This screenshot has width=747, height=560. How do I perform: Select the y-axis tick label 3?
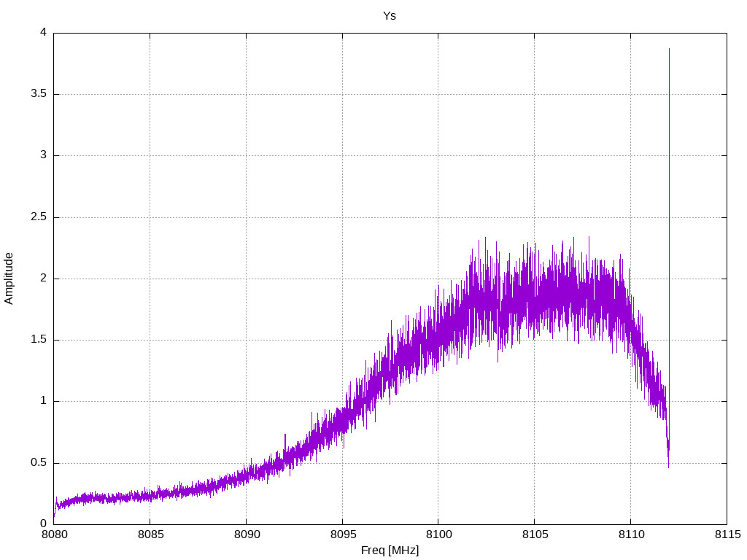point(43,155)
